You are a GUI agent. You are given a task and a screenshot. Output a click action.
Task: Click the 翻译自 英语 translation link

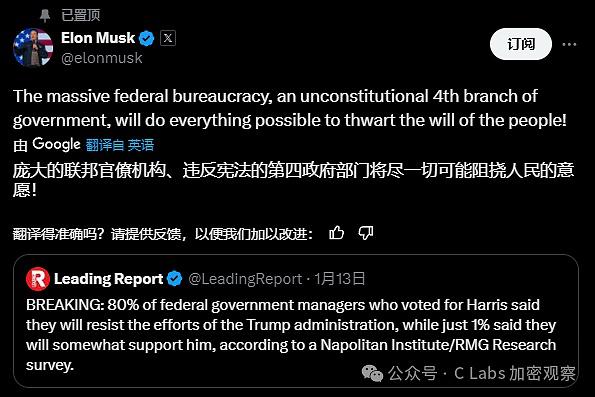[x=120, y=145]
